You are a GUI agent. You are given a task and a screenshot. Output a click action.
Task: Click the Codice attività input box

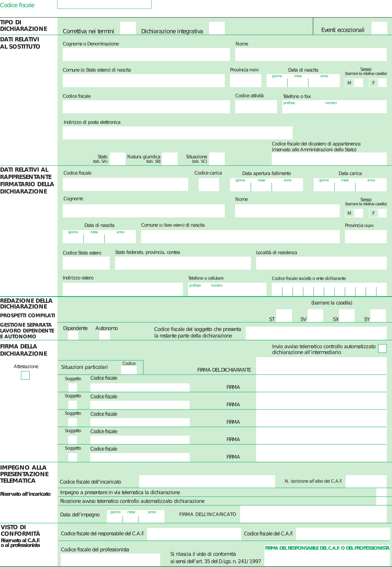point(256,107)
